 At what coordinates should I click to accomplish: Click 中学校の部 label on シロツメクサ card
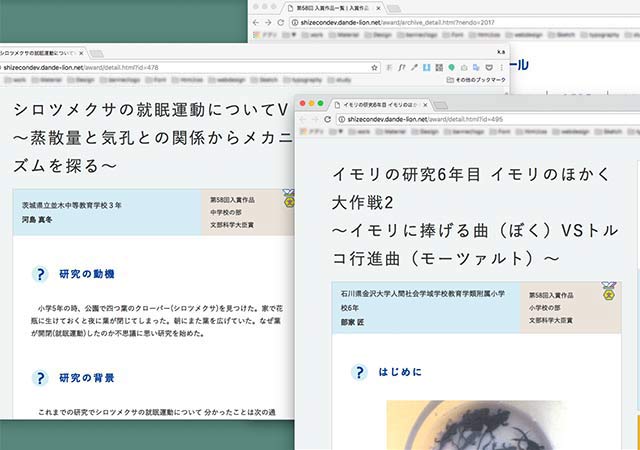click(226, 212)
